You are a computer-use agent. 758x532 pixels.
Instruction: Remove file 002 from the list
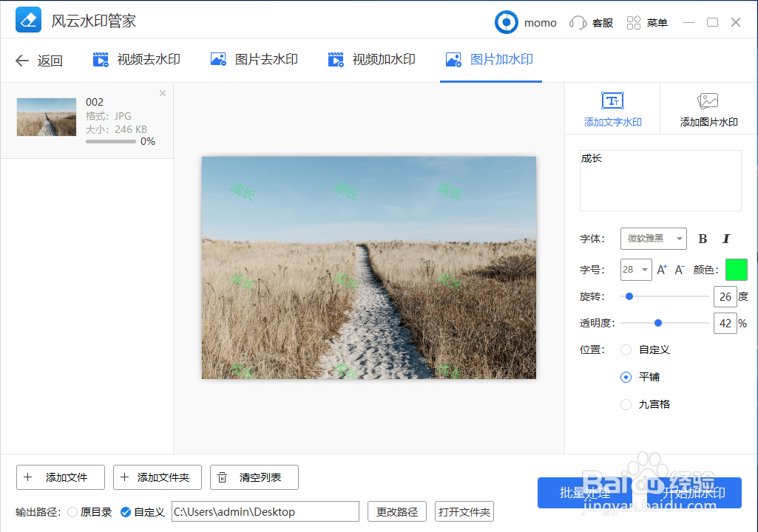pyautogui.click(x=162, y=93)
